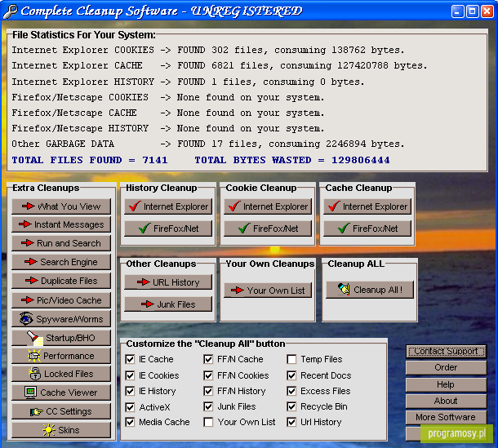Screen dimensions: 498x448
Task: Click the TOTAL BYTES WASTED value 129806444
Action: tap(361, 160)
